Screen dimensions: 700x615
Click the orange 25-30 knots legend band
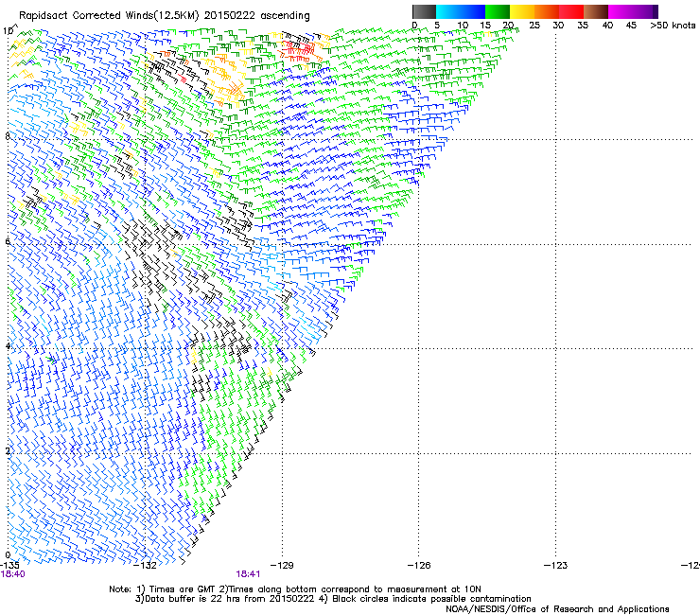547,11
